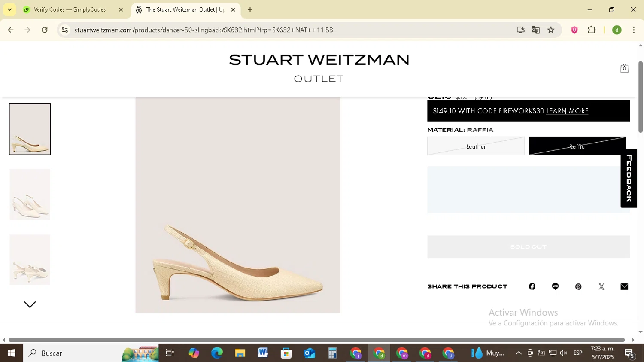Show more thumbnails with down chevron
This screenshot has height=362, width=644.
click(x=30, y=304)
